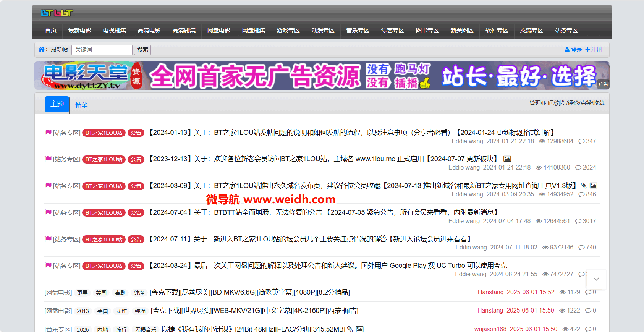Click the pink flag on the first announcement
The height and width of the screenshot is (332, 644).
(x=48, y=133)
